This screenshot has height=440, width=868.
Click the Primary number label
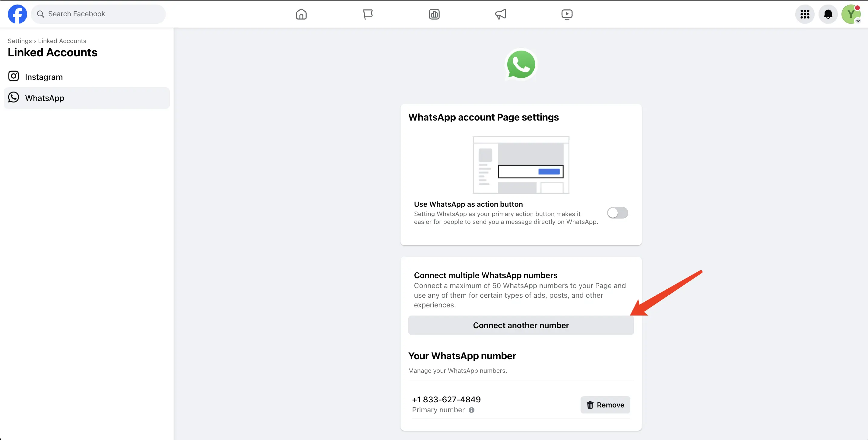point(438,410)
